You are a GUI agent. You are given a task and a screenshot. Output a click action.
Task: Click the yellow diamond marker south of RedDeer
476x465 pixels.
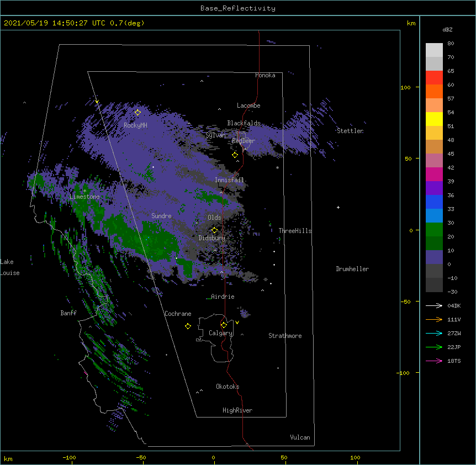tap(235, 155)
